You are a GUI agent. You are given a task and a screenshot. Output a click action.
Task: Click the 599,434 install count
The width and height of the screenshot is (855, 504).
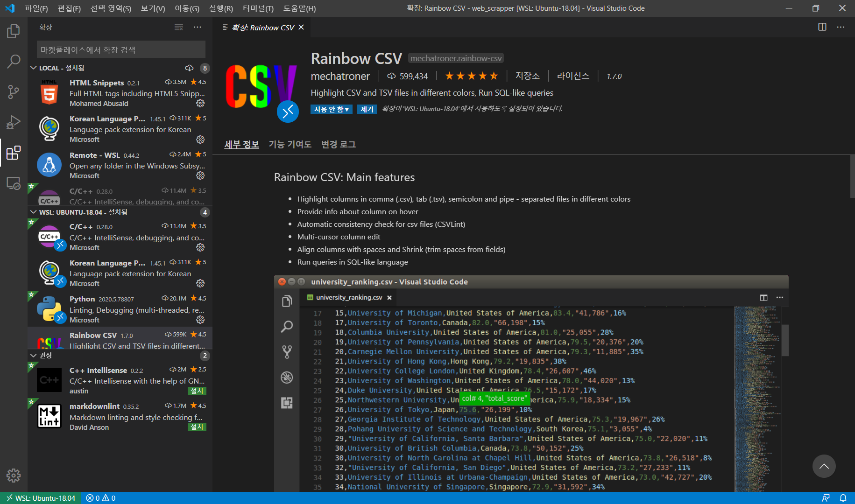[x=407, y=76]
